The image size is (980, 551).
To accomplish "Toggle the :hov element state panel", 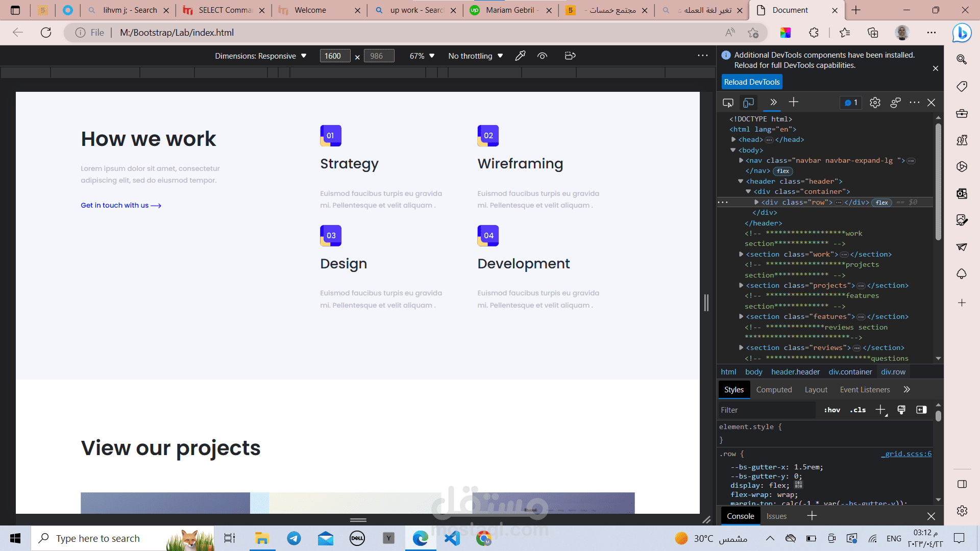I will click(x=832, y=410).
